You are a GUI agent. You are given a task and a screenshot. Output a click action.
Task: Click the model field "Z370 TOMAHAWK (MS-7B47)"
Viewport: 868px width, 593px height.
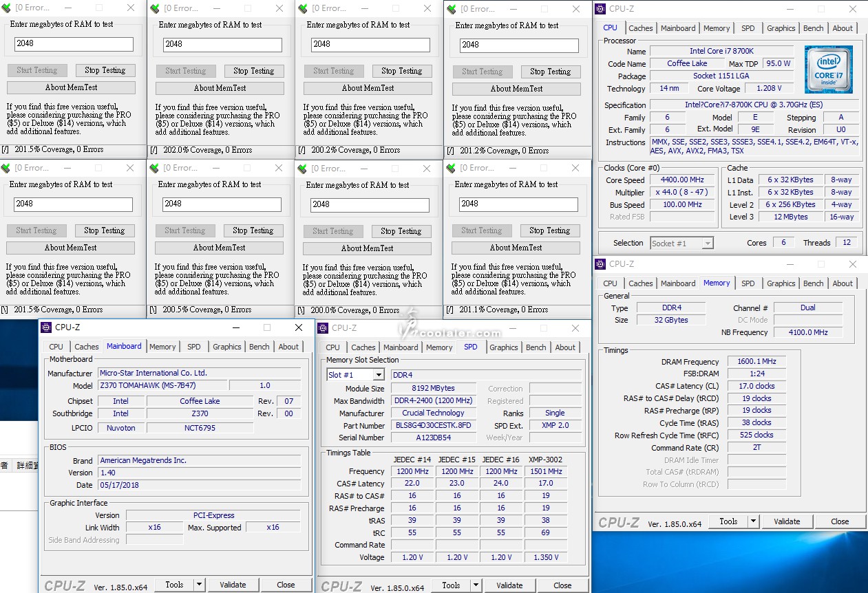point(162,386)
